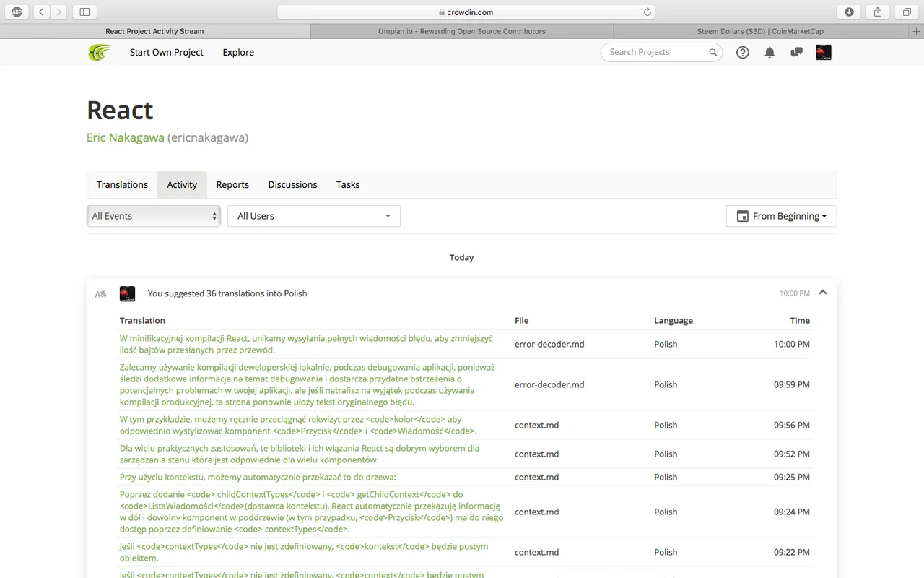Screen dimensions: 924x578
Task: Click the Time column header
Action: click(800, 320)
